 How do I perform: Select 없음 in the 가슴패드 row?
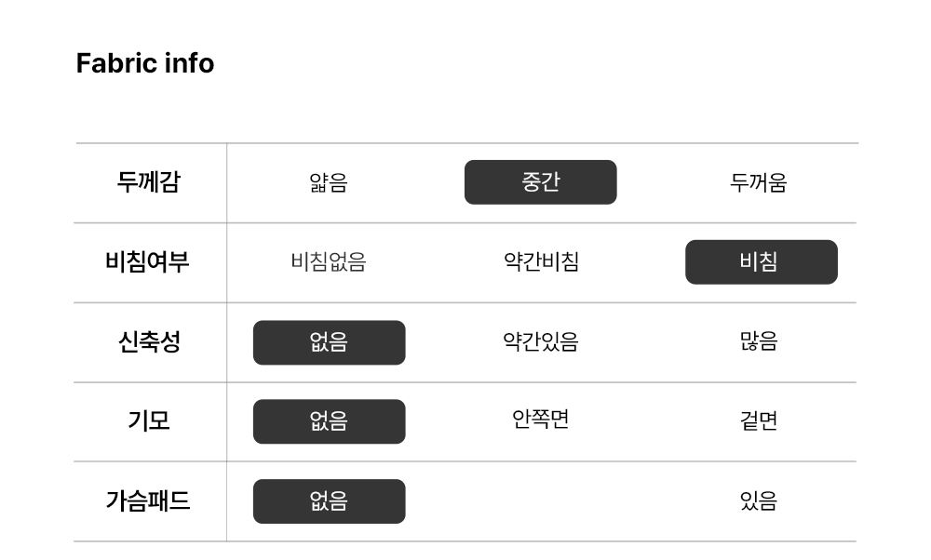[329, 501]
